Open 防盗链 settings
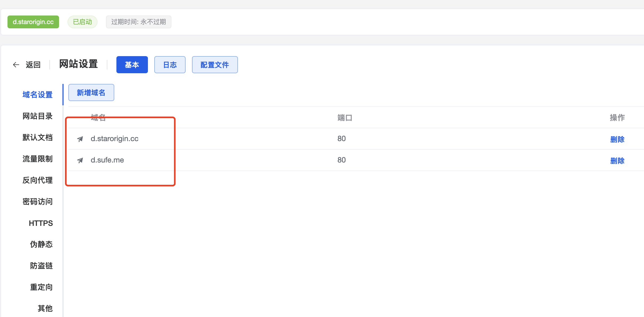 click(41, 266)
